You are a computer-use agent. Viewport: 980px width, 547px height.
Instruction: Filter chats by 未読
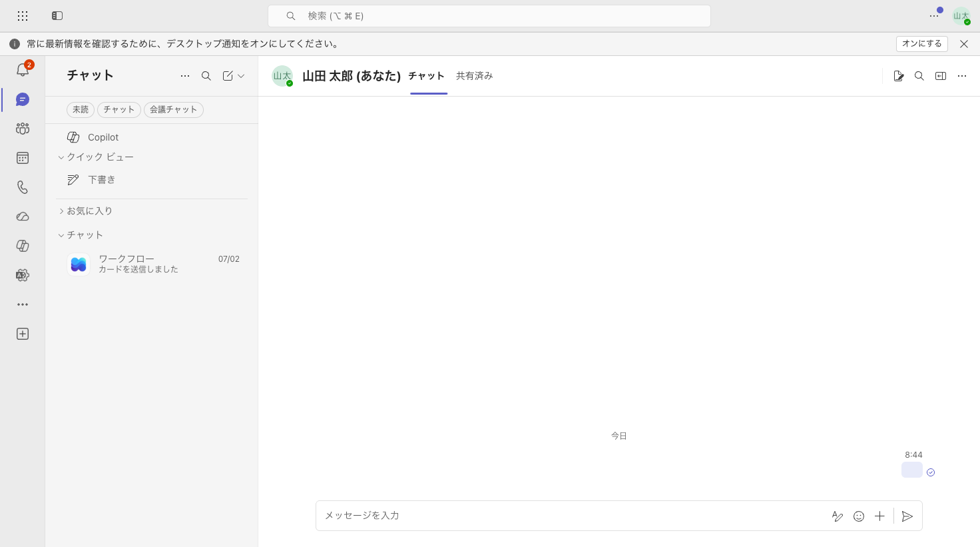coord(81,109)
